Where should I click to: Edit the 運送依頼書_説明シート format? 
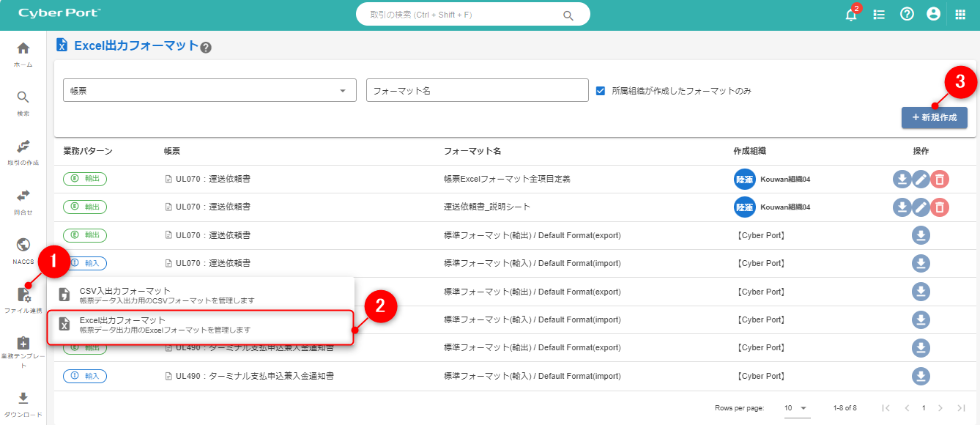[921, 207]
